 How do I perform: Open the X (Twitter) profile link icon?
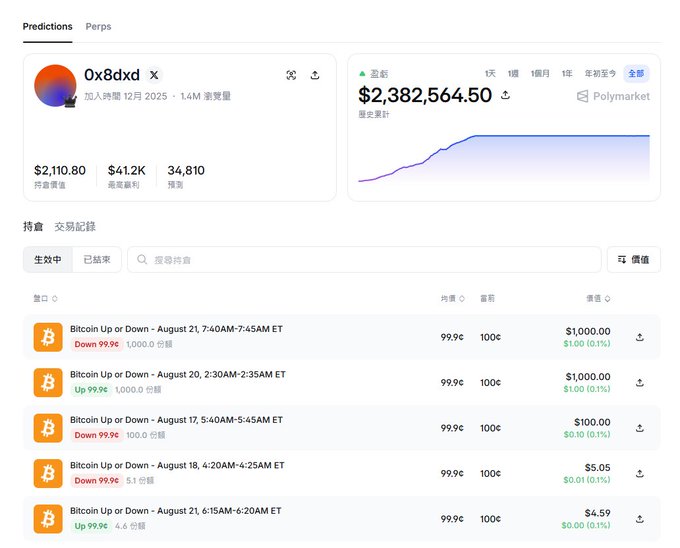(x=154, y=75)
